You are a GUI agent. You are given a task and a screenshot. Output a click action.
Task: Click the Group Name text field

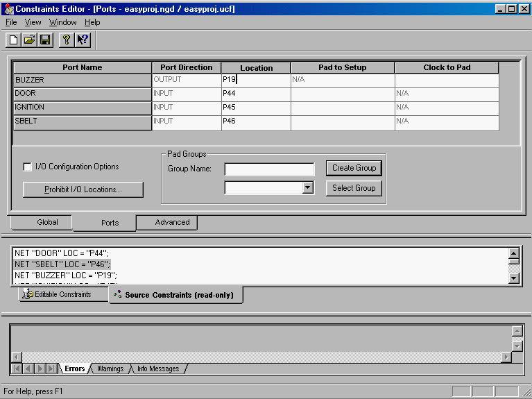point(269,169)
